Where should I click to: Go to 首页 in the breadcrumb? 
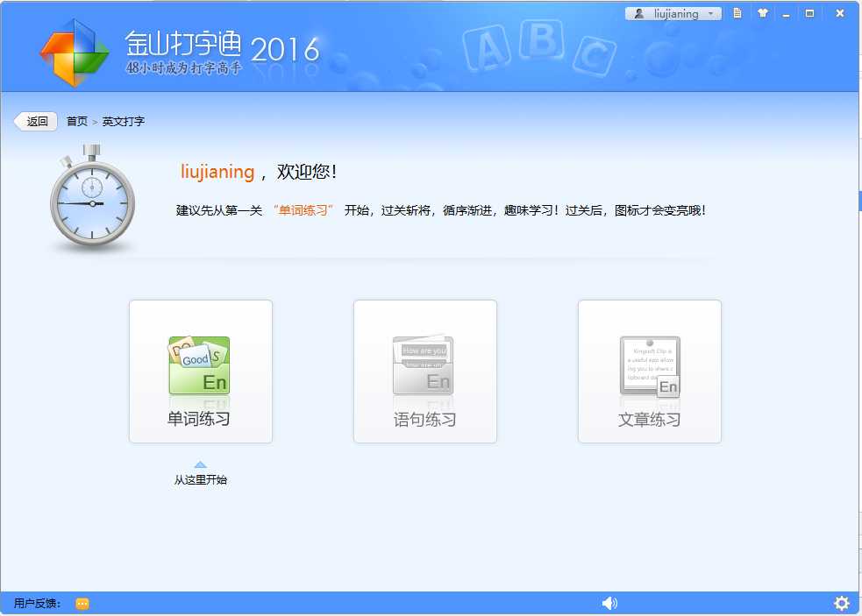tap(77, 122)
